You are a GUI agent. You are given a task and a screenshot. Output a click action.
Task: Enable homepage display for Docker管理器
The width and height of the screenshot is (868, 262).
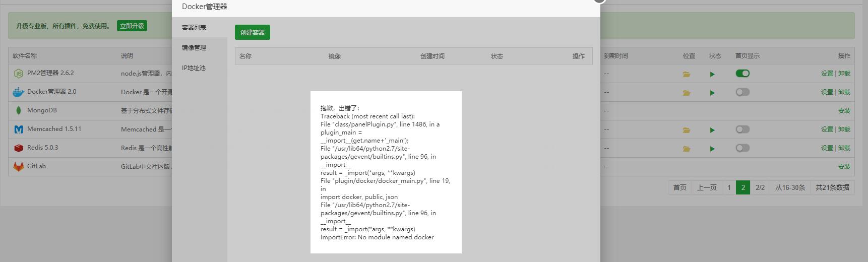742,92
